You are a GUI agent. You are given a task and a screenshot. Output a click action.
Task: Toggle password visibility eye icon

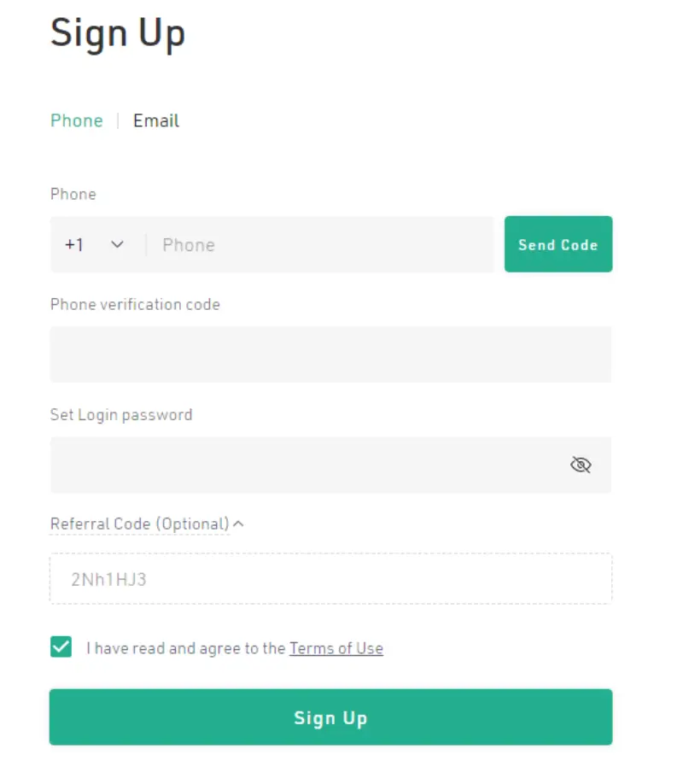pos(581,465)
